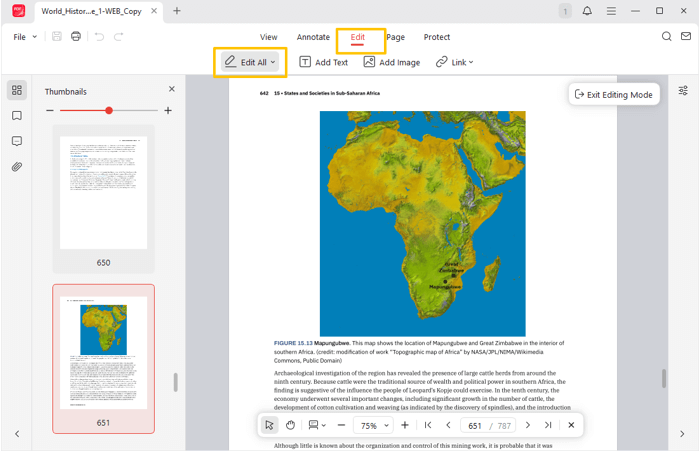Switch to the Annotate tab

coord(313,37)
